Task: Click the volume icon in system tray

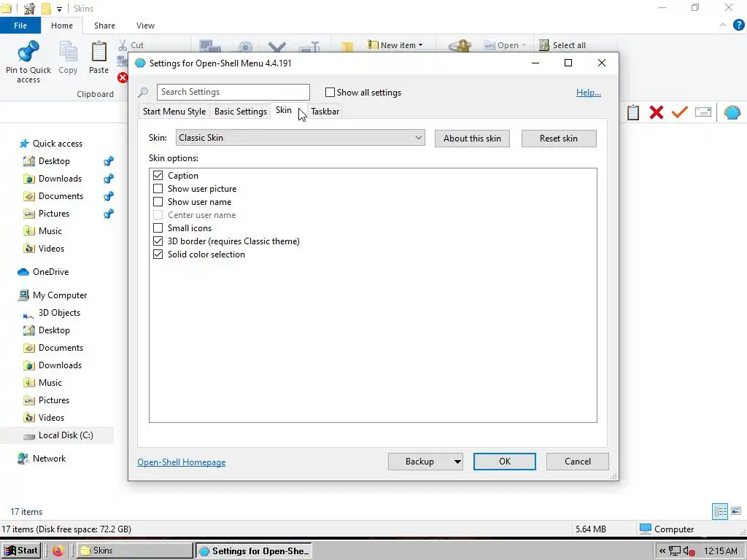Action: tap(689, 551)
